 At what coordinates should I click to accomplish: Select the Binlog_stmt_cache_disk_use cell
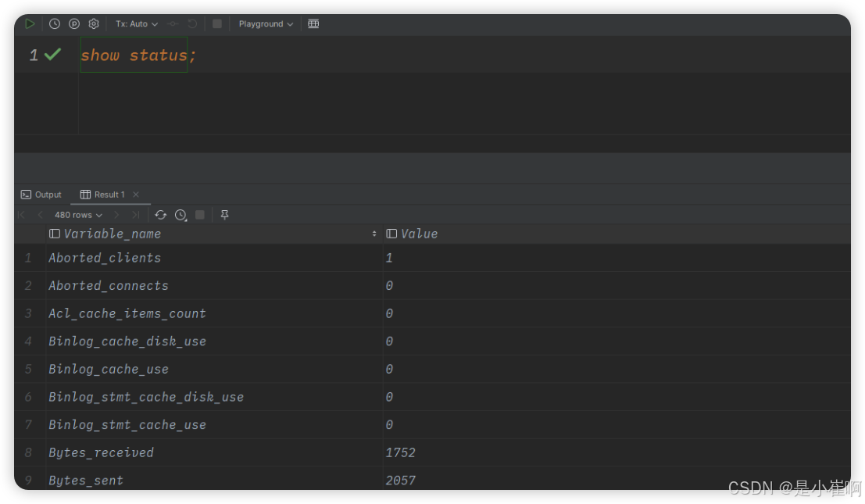[214, 397]
